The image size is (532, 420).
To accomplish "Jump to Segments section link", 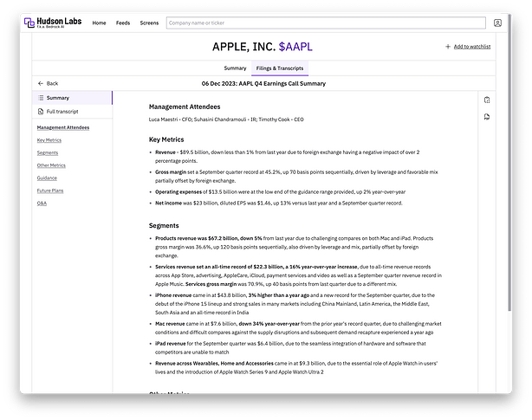I will 48,152.
